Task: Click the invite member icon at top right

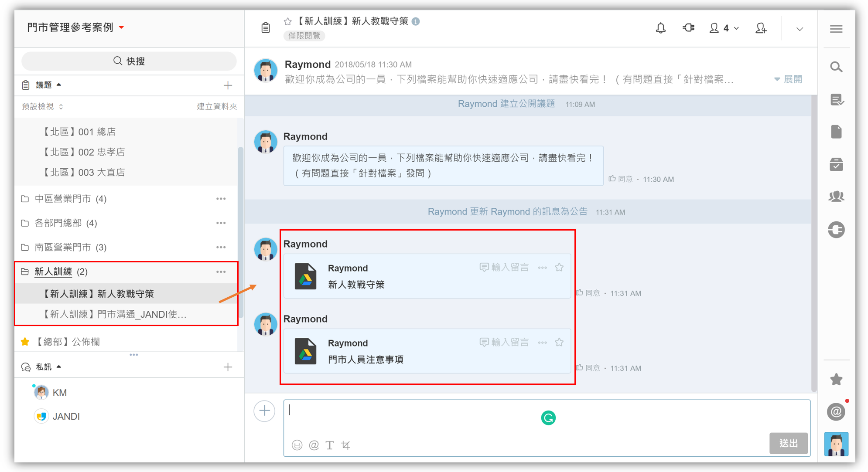Action: tap(761, 28)
